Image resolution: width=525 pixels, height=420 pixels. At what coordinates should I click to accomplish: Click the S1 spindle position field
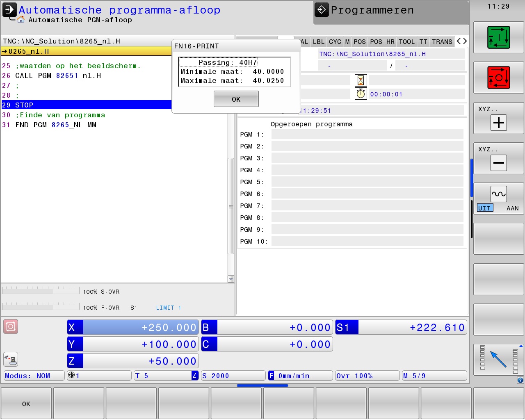[x=401, y=327]
